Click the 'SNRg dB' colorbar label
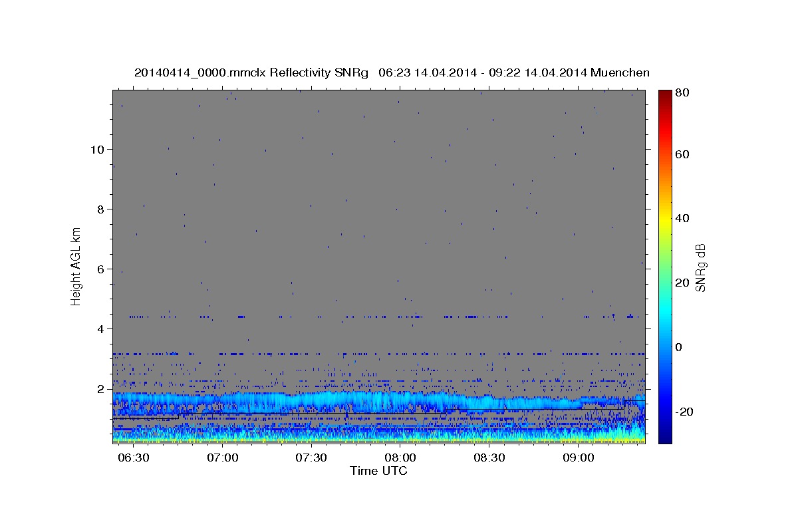This screenshot has height=532, width=798. 700,268
